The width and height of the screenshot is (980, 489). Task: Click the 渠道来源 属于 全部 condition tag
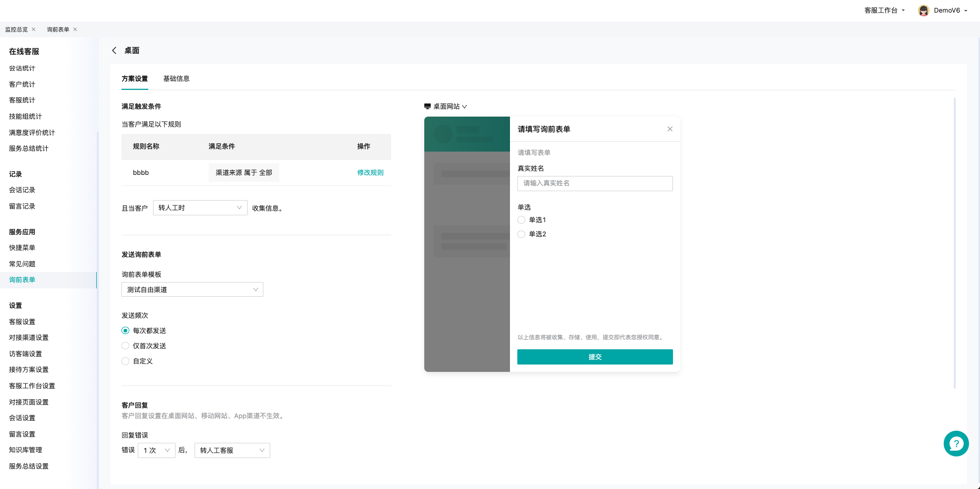[244, 172]
